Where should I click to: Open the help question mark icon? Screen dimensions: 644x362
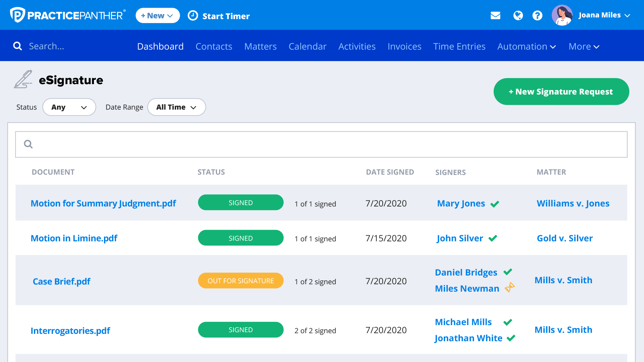click(x=537, y=15)
